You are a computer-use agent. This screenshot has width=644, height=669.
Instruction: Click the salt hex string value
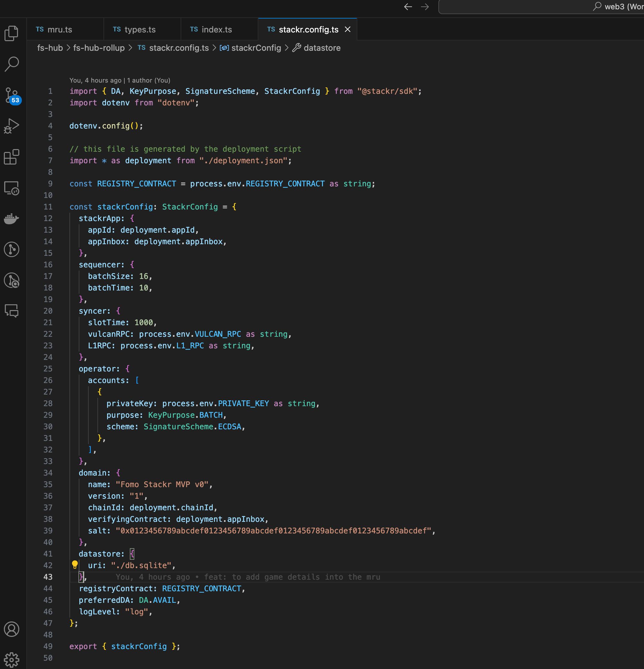click(273, 531)
